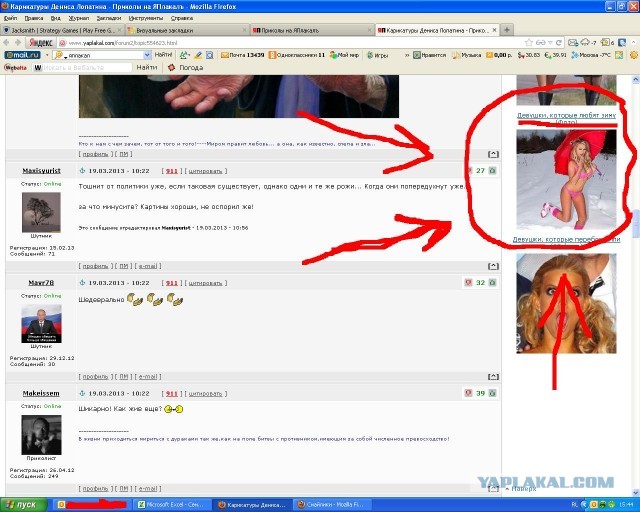The image size is (640, 512).
Task: Open a new tab with plus button
Action: pyautogui.click(x=507, y=30)
